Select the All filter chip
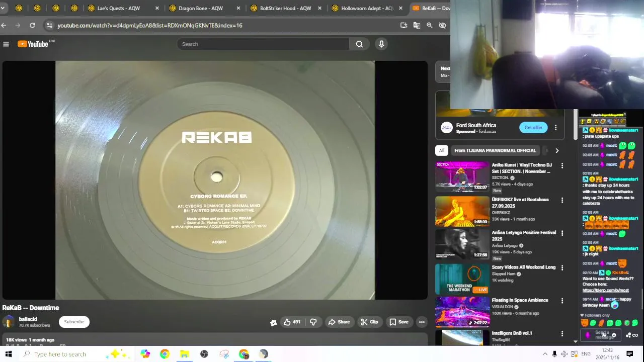The height and width of the screenshot is (362, 644). coord(442,150)
